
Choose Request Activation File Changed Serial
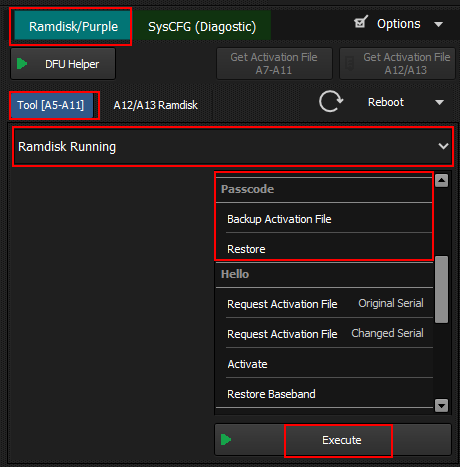tap(324, 334)
